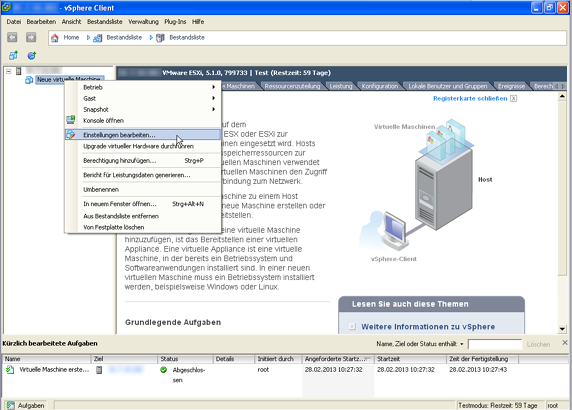572x410 pixels.
Task: Click the Startzeit value 28.02.2013 10:27:32
Action: point(406,370)
